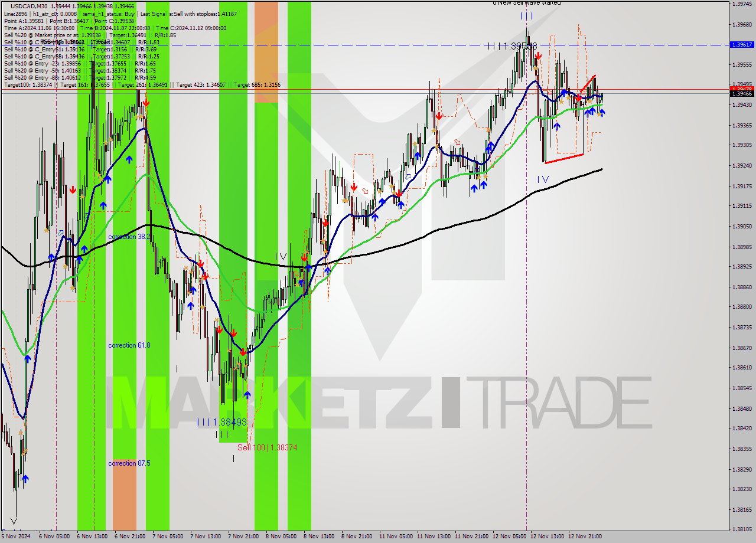
Task: Select the 'correction 61.8' label
Action: point(129,345)
